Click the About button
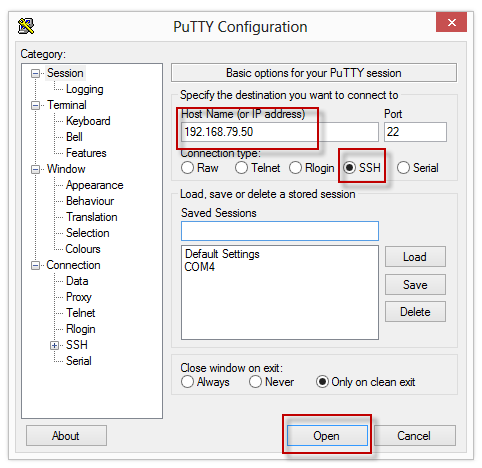 (66, 435)
